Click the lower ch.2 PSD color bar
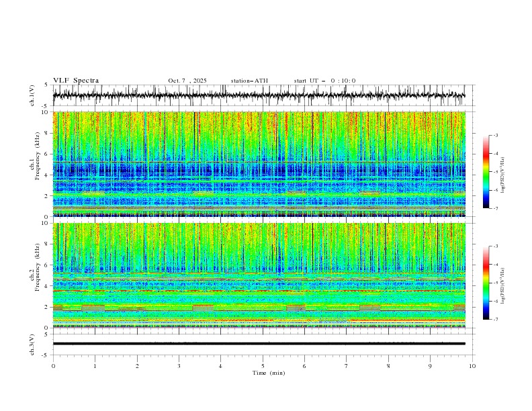 coord(486,283)
